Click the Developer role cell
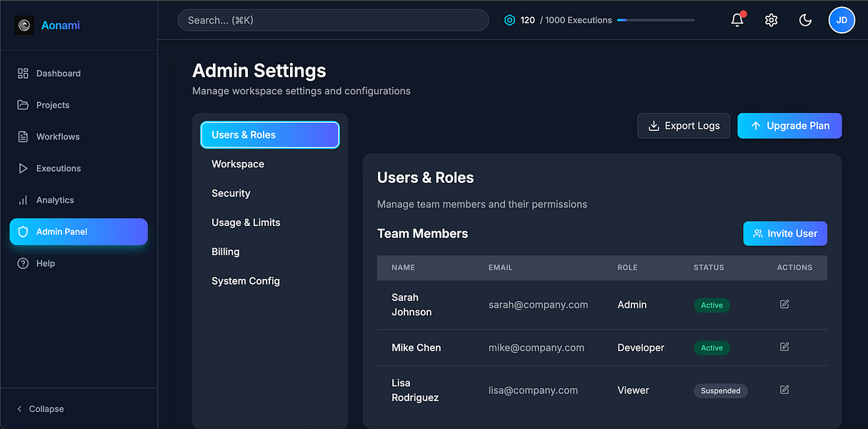 point(641,347)
